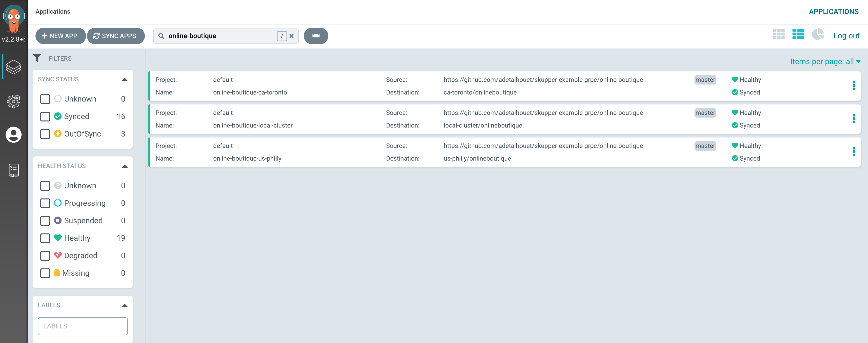The width and height of the screenshot is (868, 343).
Task: Open Settings via gears sidebar icon
Action: tap(13, 101)
